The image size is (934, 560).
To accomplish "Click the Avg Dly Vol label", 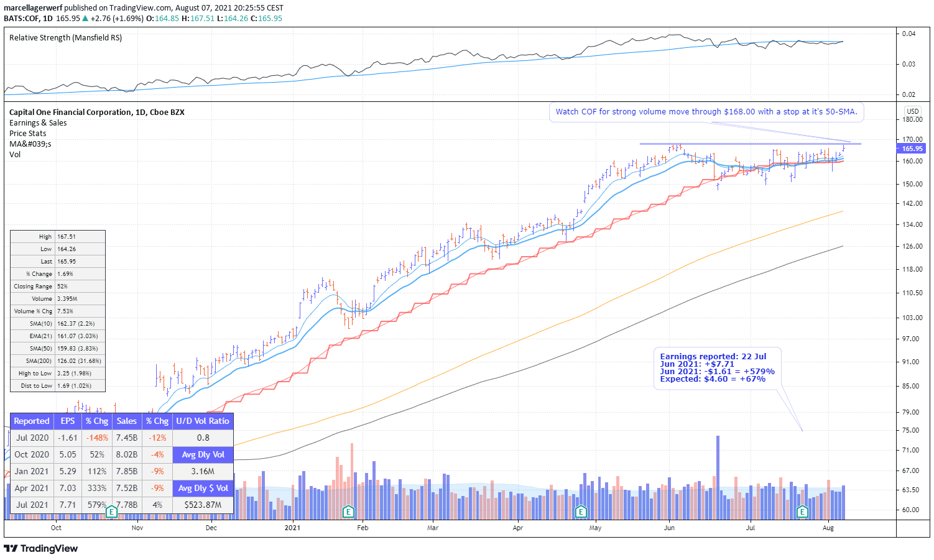I will click(x=203, y=455).
